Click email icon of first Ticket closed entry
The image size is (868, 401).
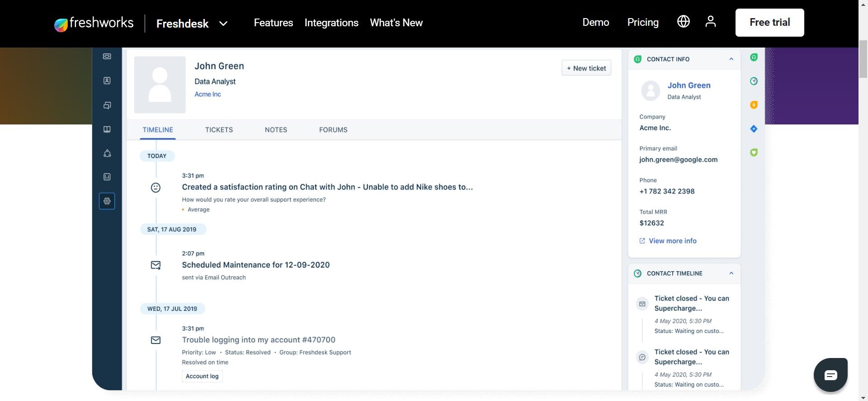642,304
